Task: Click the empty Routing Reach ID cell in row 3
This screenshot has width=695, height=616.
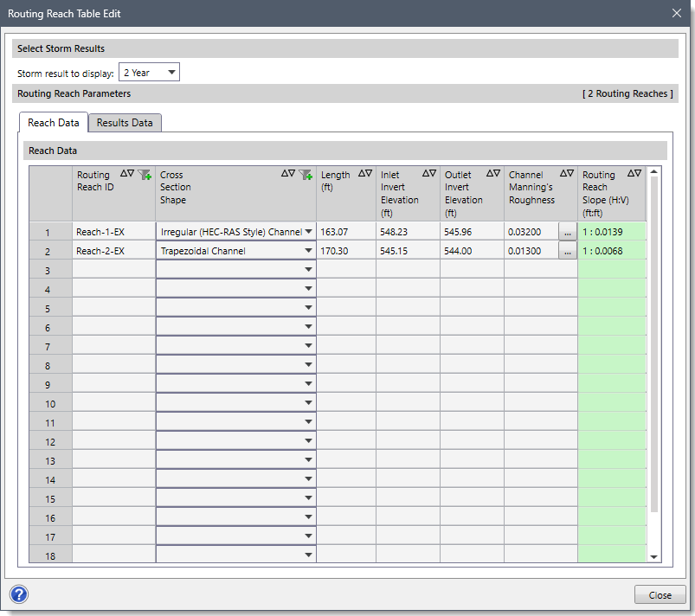Action: click(114, 270)
